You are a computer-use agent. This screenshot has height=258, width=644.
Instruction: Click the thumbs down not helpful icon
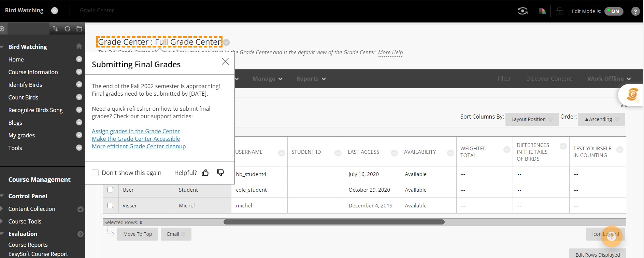[220, 173]
